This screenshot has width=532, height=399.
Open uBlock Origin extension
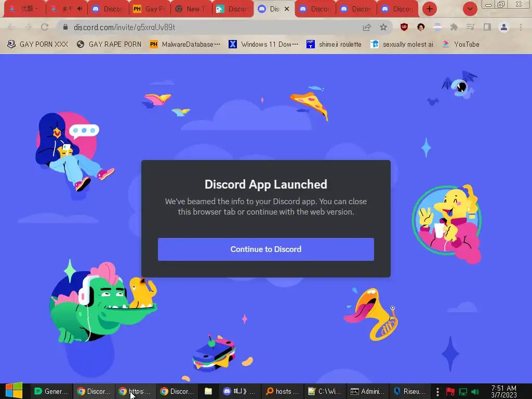404,27
